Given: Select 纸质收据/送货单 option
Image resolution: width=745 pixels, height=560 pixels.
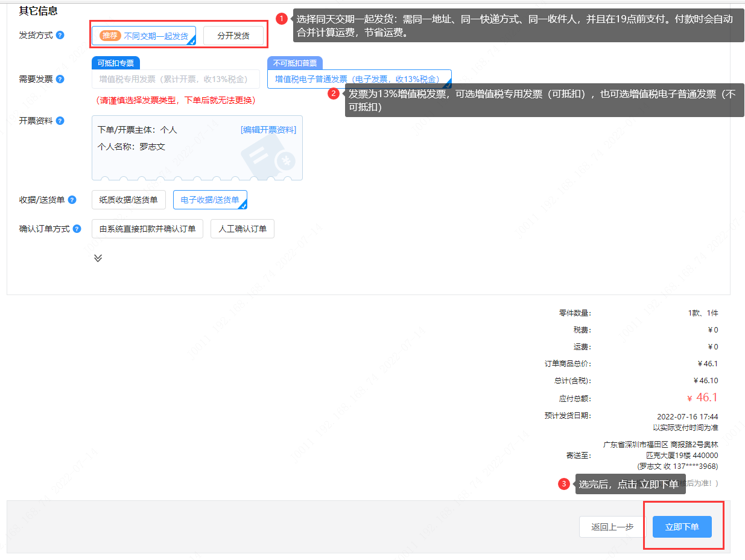Looking at the screenshot, I should 128,200.
